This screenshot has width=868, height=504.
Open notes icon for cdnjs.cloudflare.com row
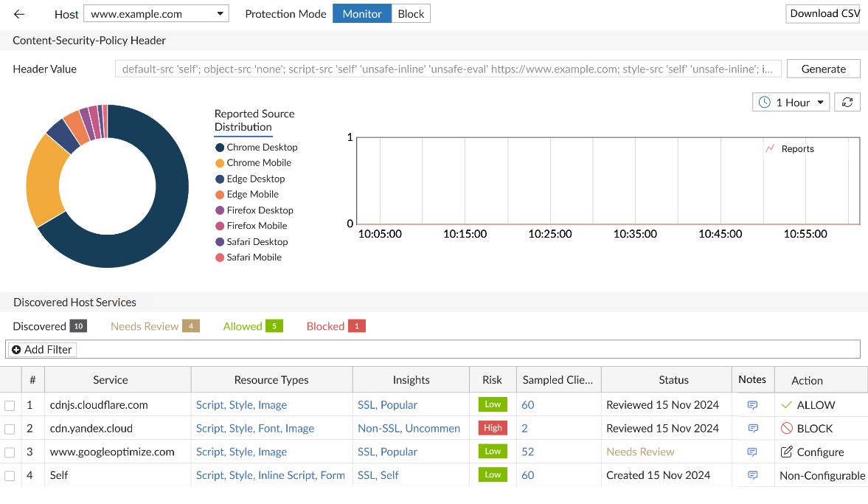point(752,405)
